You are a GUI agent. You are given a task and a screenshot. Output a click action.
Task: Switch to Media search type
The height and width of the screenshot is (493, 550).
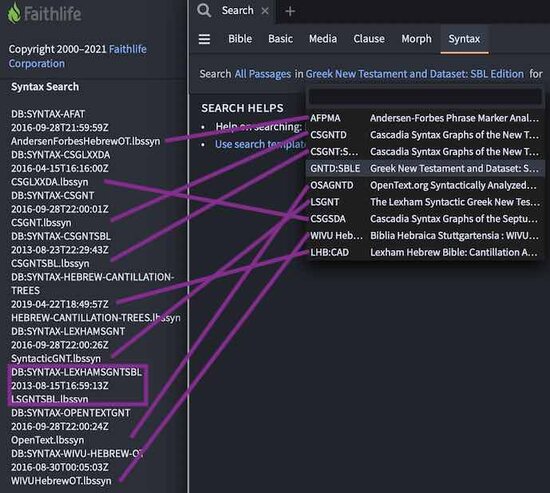pyautogui.click(x=323, y=39)
